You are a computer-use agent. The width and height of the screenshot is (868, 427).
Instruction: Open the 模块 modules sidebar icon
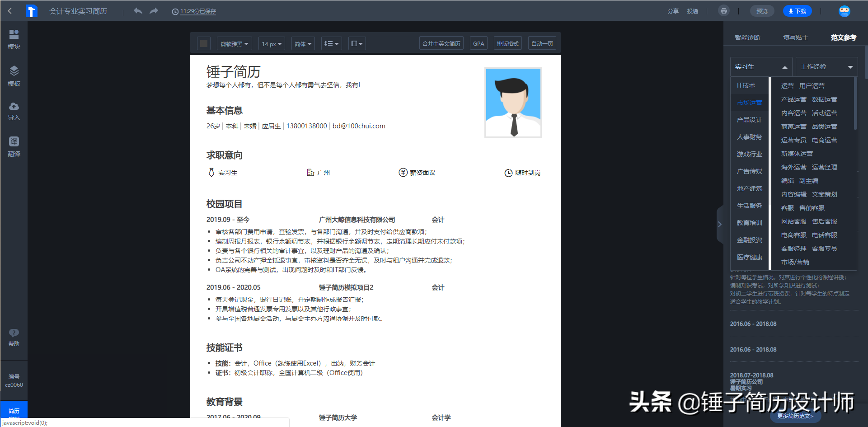point(14,39)
